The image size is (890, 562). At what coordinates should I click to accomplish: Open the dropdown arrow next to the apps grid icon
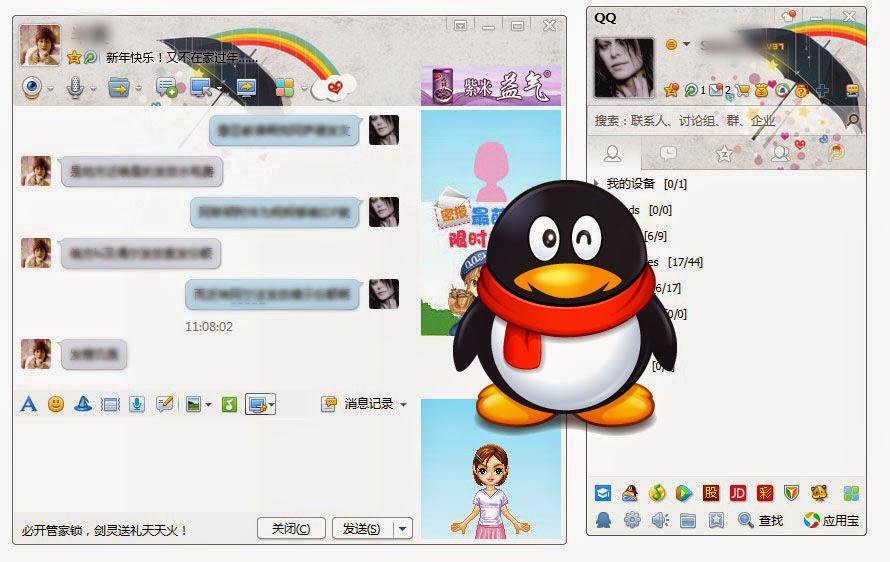304,89
